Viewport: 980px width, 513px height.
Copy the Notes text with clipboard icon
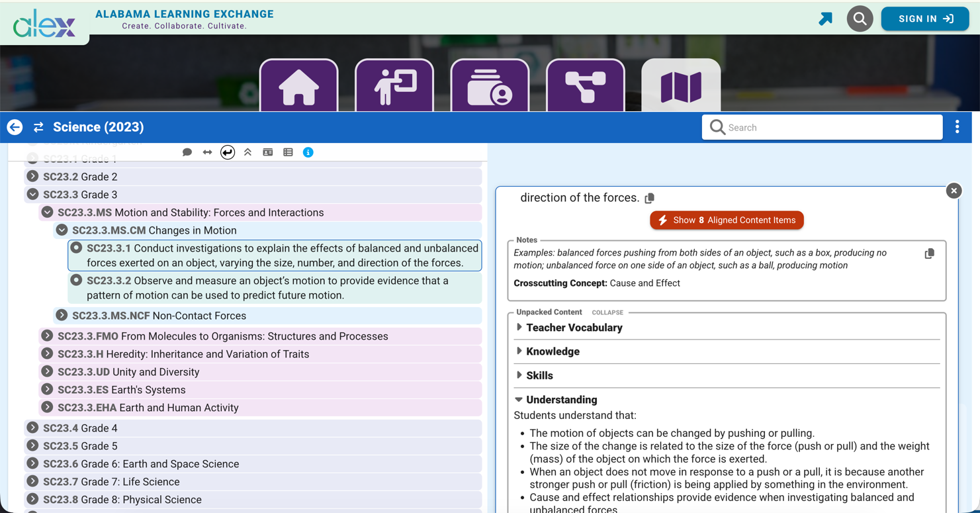pyautogui.click(x=929, y=254)
